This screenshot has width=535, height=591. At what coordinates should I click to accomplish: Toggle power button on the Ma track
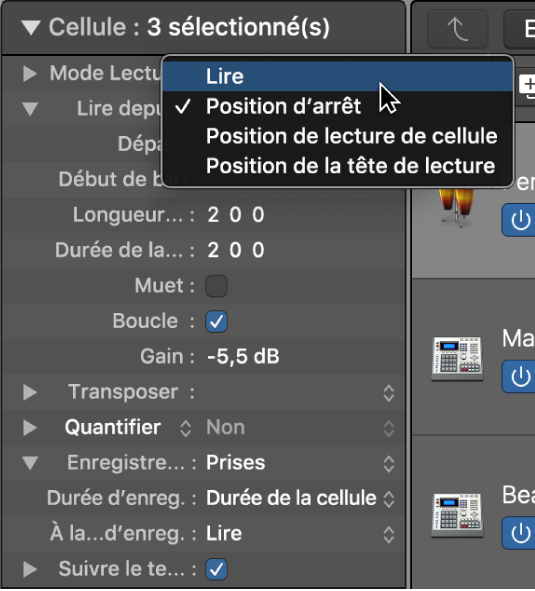coord(520,376)
